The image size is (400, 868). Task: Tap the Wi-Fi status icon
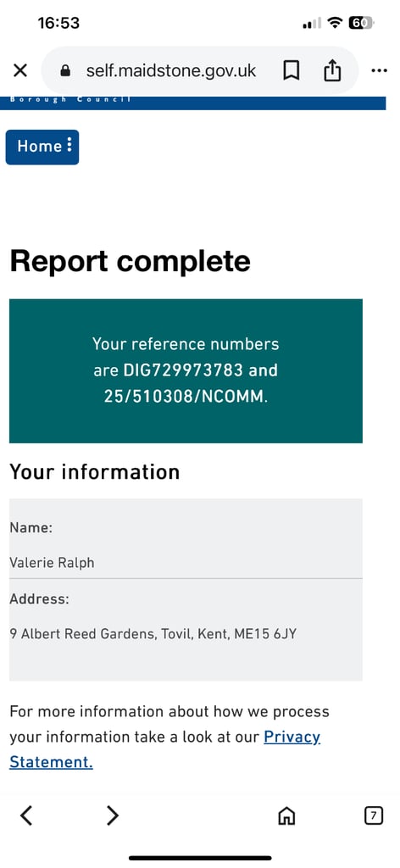[x=335, y=23]
